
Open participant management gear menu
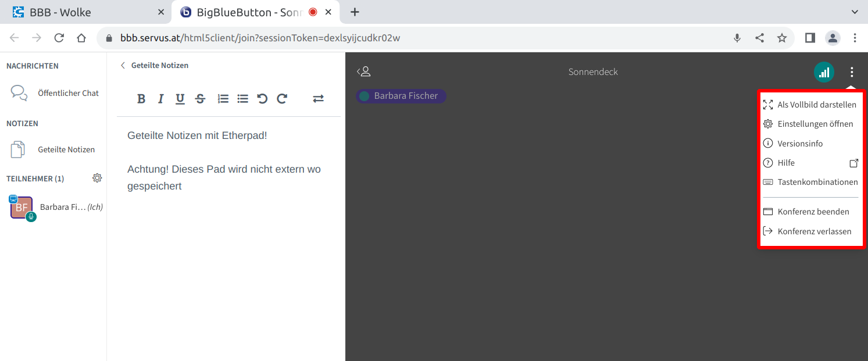97,178
